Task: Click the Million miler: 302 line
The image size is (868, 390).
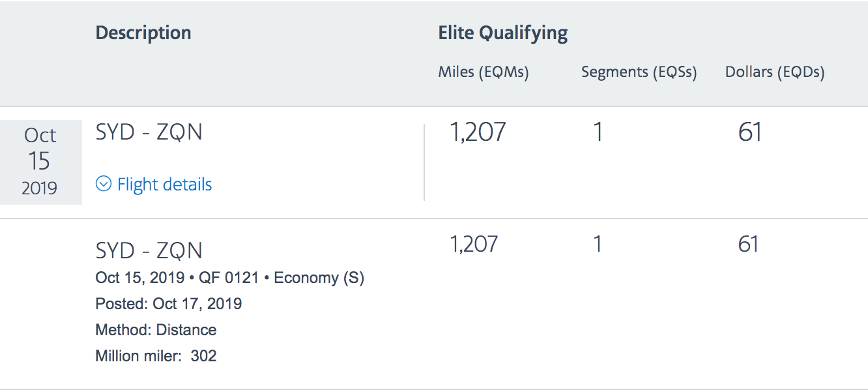Action: (x=156, y=356)
